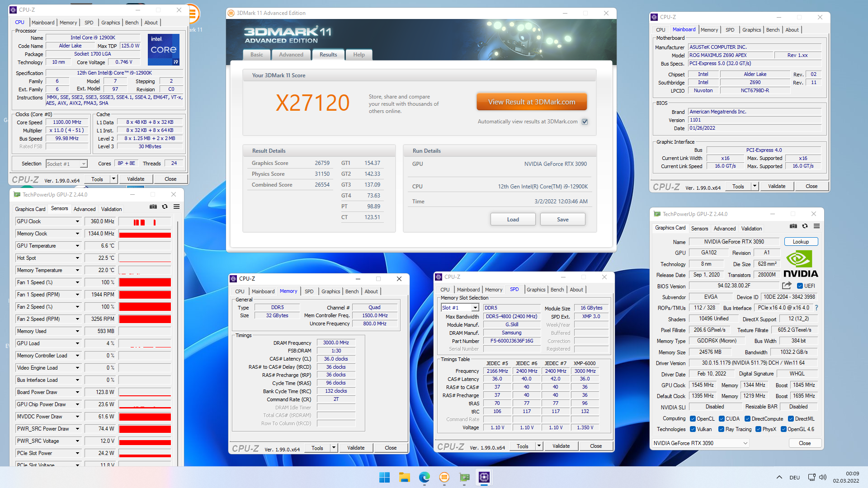Switch to Advanced tab in 3DMark 11

click(x=291, y=55)
